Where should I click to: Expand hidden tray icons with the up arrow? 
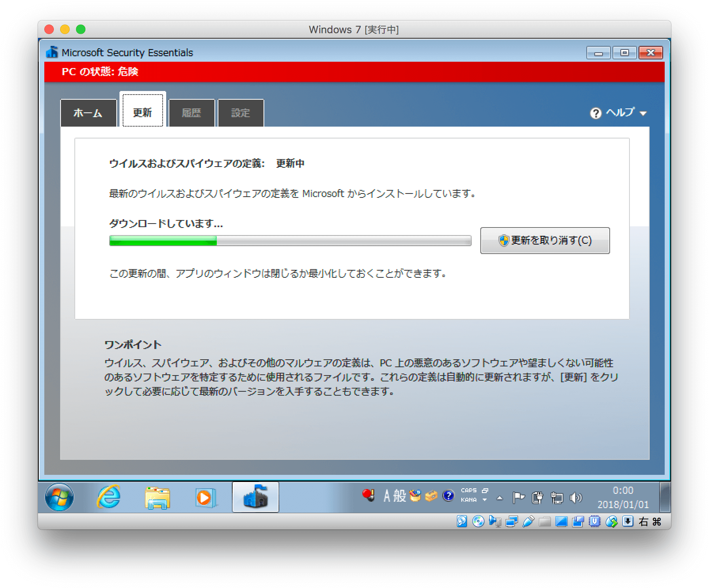(x=500, y=497)
